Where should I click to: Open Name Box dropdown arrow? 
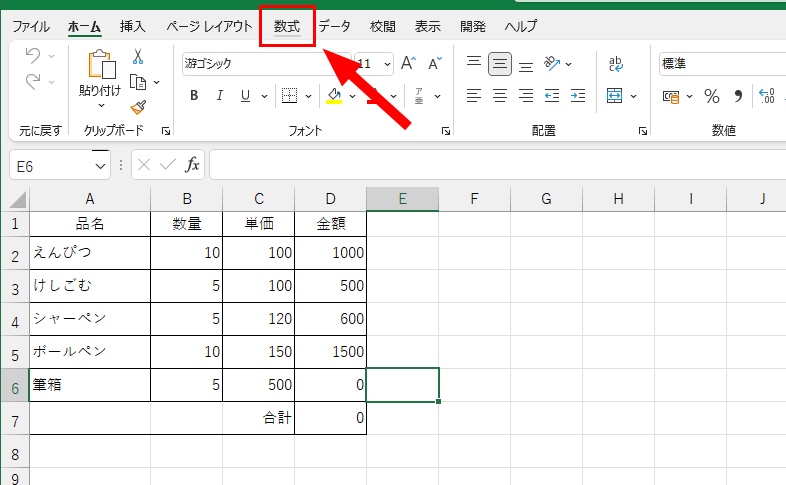tap(100, 166)
